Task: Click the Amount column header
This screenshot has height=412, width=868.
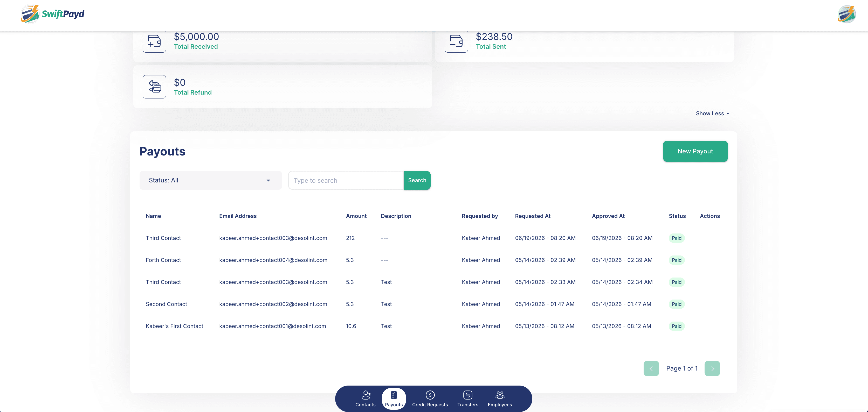Action: coord(356,216)
